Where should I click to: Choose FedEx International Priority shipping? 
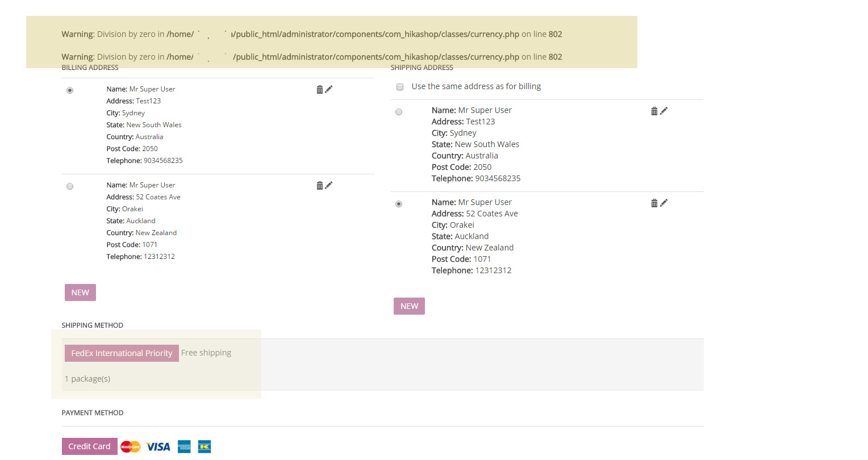(122, 353)
